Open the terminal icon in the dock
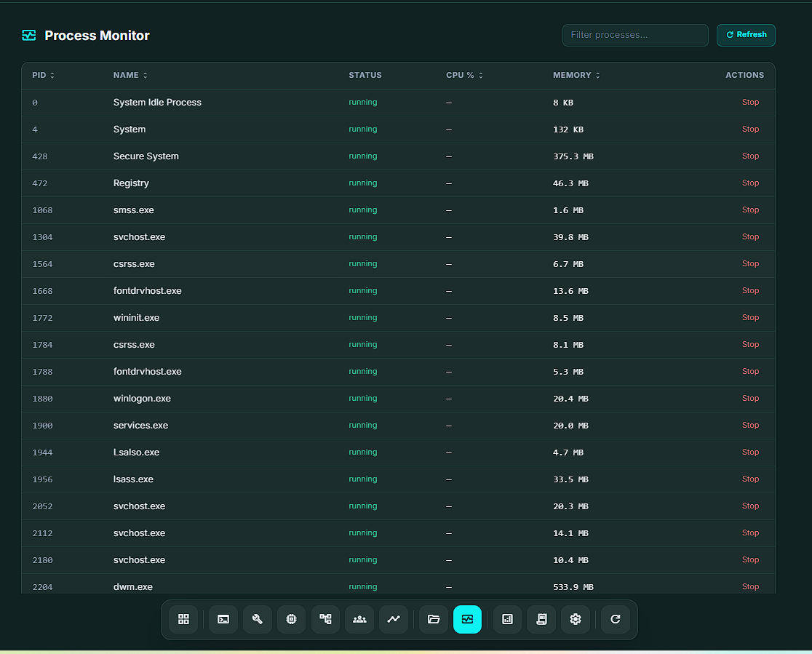Screen dimensions: 812x654 pyautogui.click(x=223, y=619)
